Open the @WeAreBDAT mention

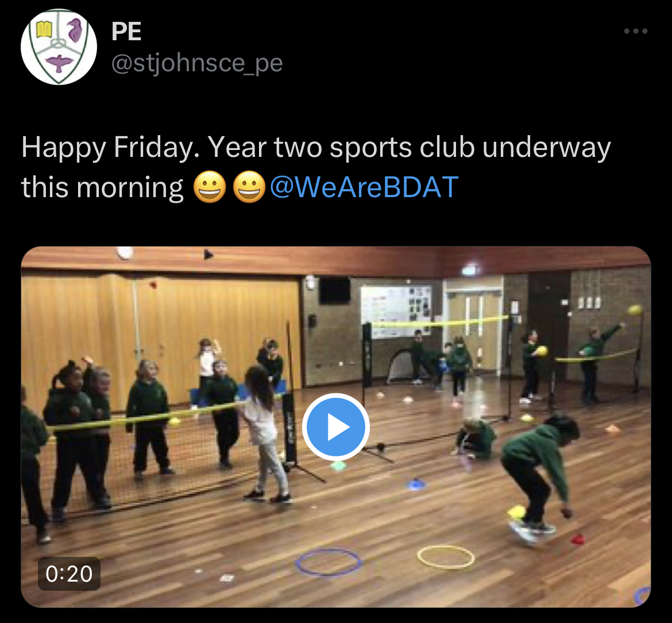pos(364,187)
